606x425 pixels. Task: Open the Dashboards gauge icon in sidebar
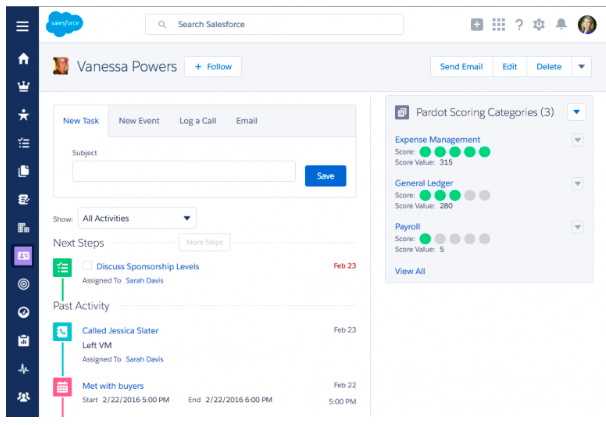(23, 312)
